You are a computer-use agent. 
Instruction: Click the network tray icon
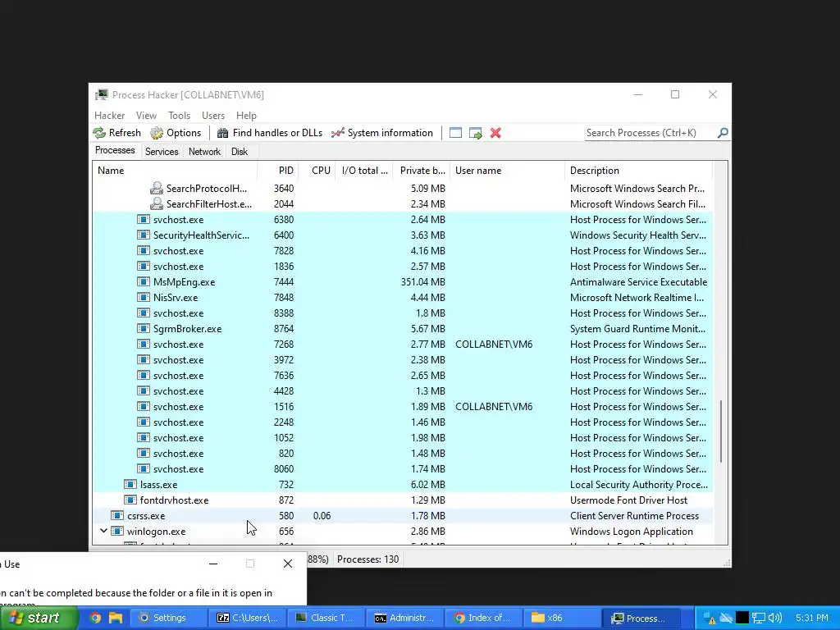tap(758, 618)
